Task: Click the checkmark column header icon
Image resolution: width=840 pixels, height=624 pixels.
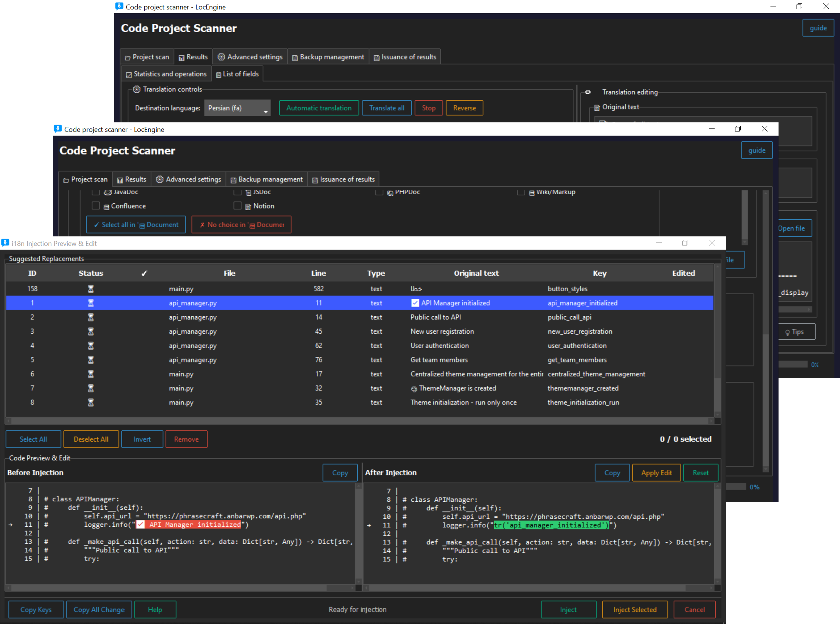Action: [144, 273]
